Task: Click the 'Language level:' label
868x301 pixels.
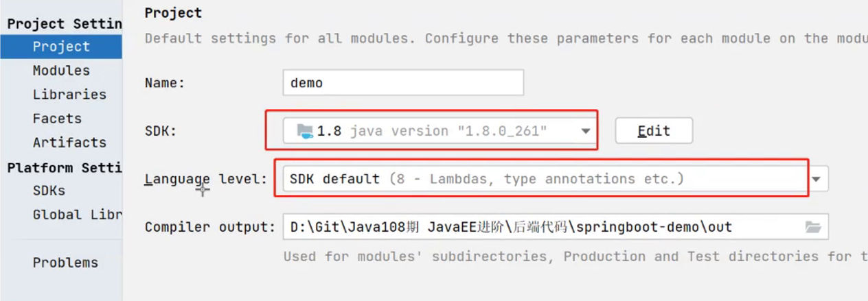Action: point(205,179)
